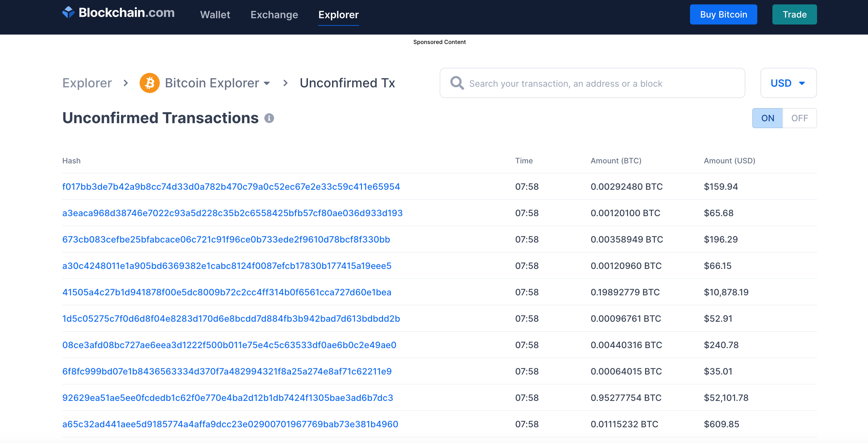
Task: Open the info tooltip beside Unconfirmed Transactions
Action: pyautogui.click(x=269, y=118)
